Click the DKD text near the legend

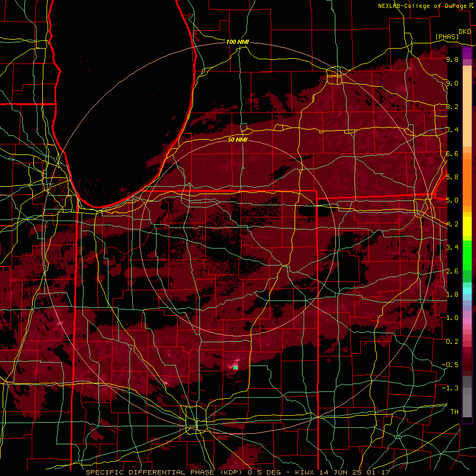tap(464, 32)
